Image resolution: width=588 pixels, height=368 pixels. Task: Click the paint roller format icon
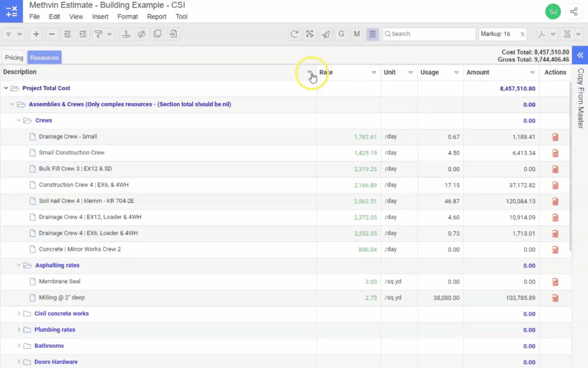[x=98, y=34]
